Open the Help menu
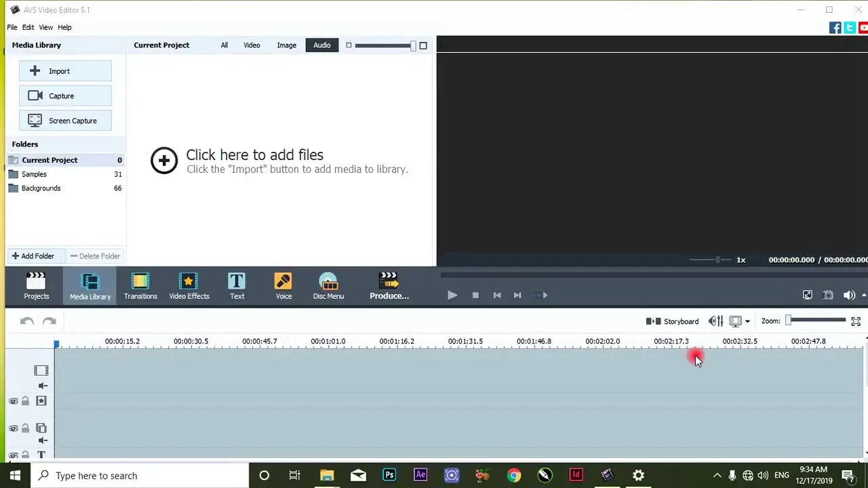 tap(64, 27)
